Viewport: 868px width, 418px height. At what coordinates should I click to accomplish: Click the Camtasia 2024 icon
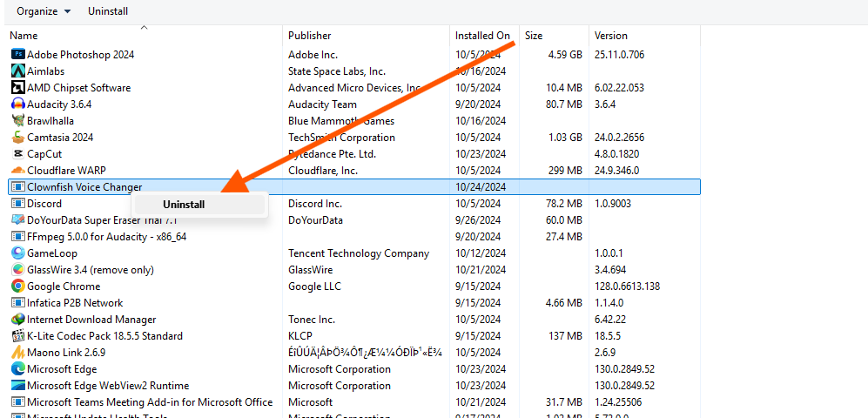(x=18, y=138)
